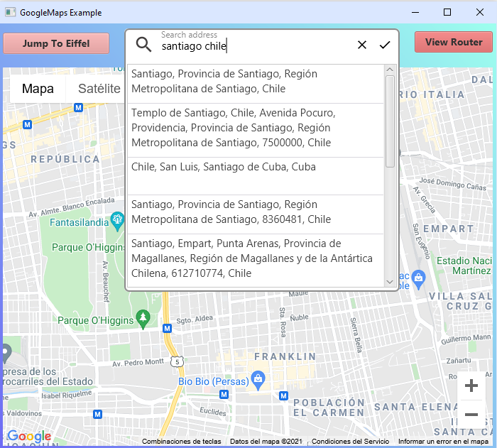Click in the Search address input field
Image resolution: width=497 pixels, height=448 pixels.
tap(255, 46)
